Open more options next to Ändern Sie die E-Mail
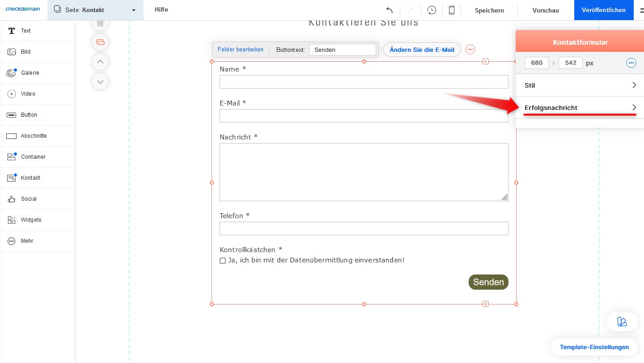 click(470, 50)
